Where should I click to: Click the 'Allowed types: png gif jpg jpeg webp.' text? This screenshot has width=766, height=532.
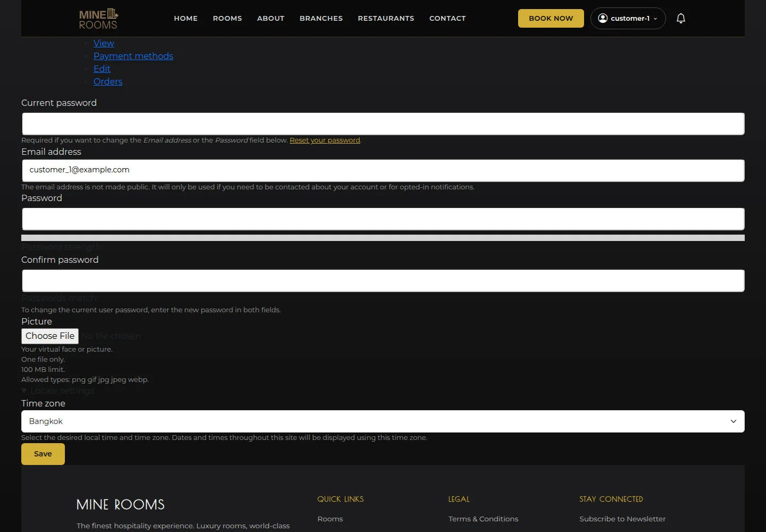tap(85, 380)
